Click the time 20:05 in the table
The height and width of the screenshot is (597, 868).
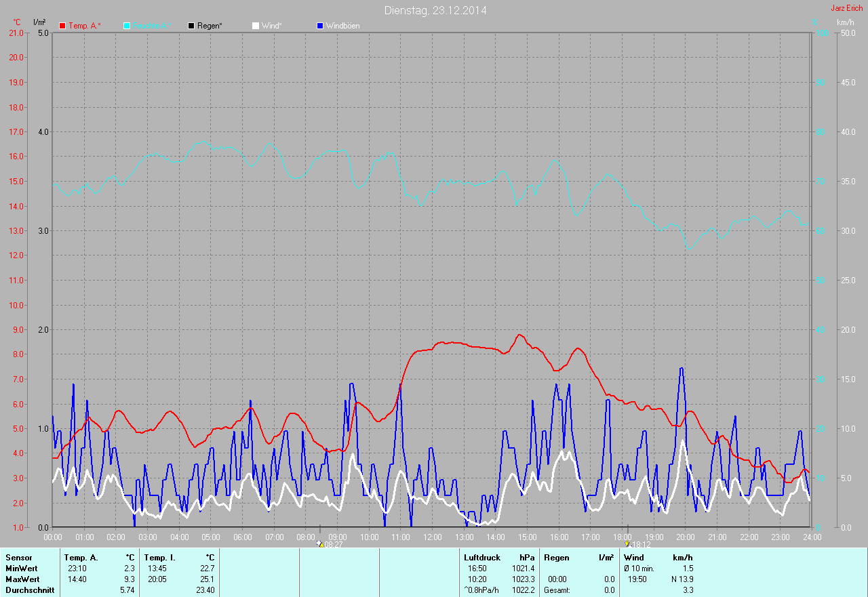(x=157, y=579)
